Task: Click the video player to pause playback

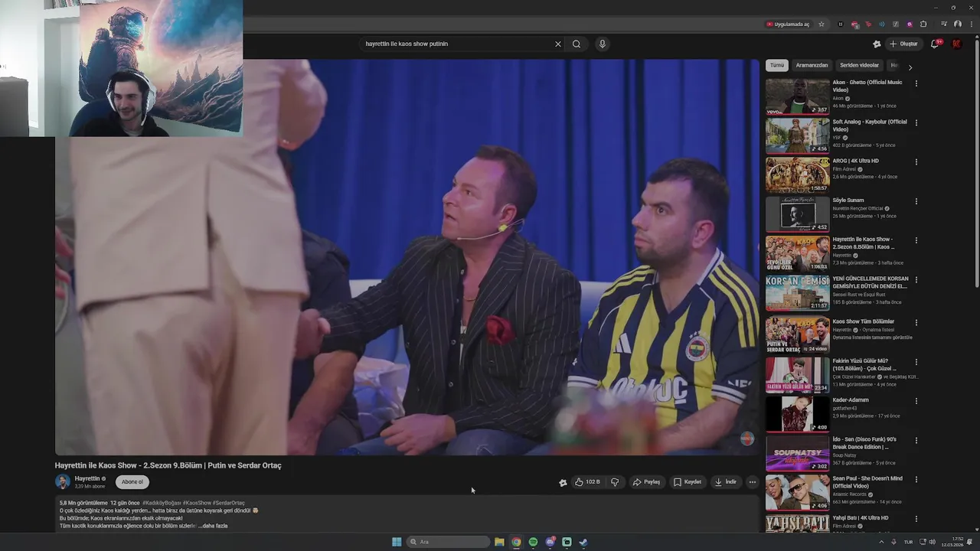Action: pos(407,257)
